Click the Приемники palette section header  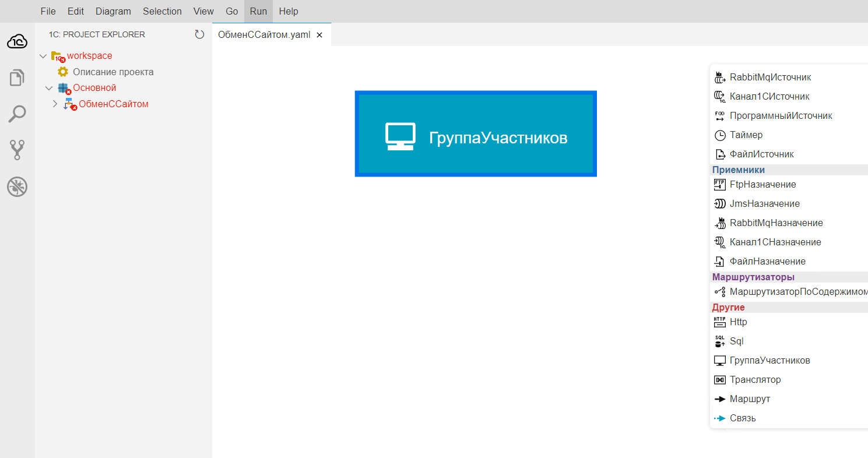[x=739, y=170]
